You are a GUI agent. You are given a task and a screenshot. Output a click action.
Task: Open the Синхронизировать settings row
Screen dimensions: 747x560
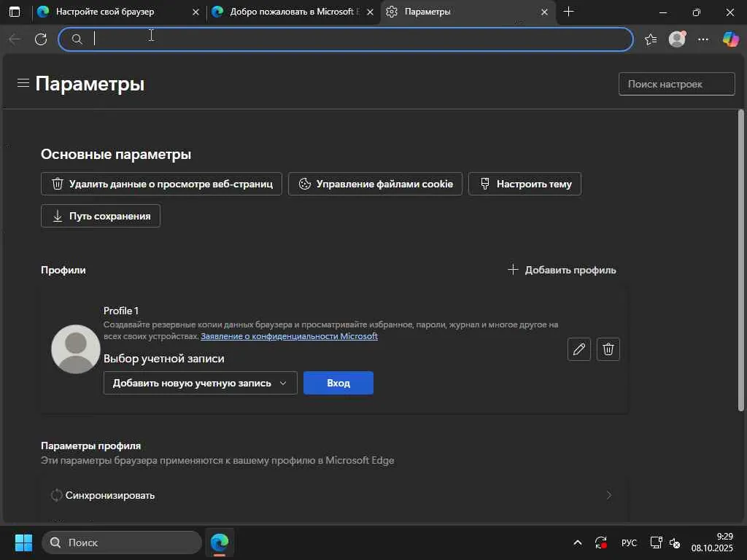(334, 495)
